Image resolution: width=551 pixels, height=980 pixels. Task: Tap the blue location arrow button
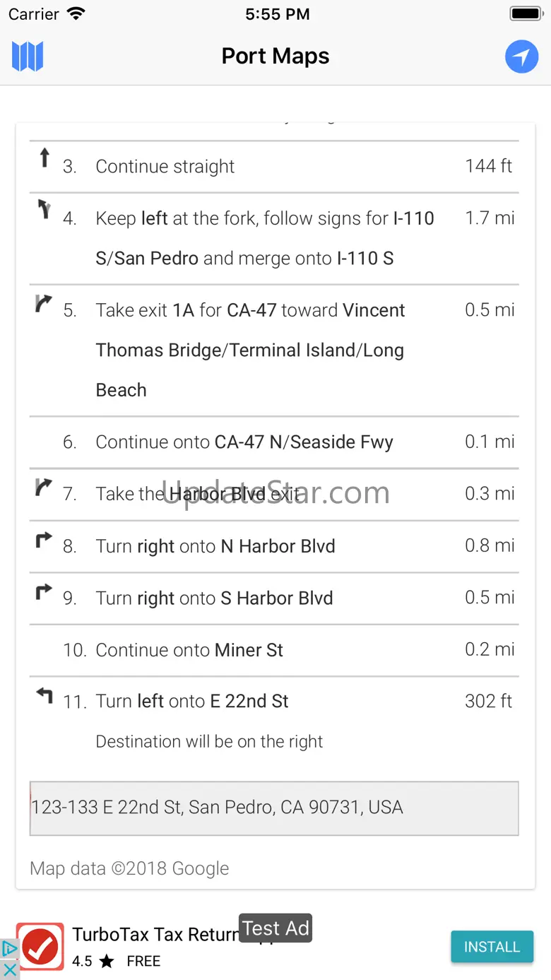click(x=521, y=57)
